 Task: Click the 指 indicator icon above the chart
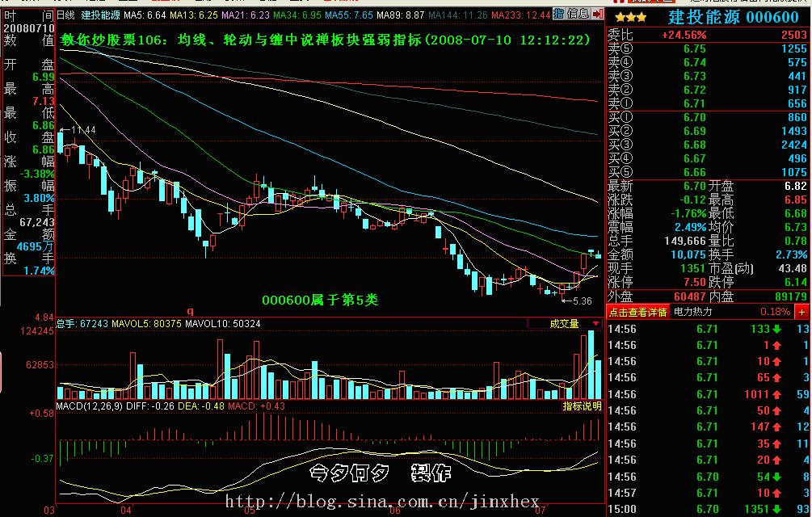pyautogui.click(x=558, y=15)
